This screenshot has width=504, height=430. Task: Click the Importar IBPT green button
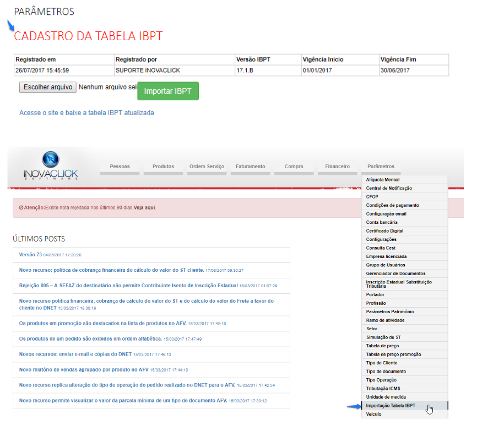click(x=167, y=91)
